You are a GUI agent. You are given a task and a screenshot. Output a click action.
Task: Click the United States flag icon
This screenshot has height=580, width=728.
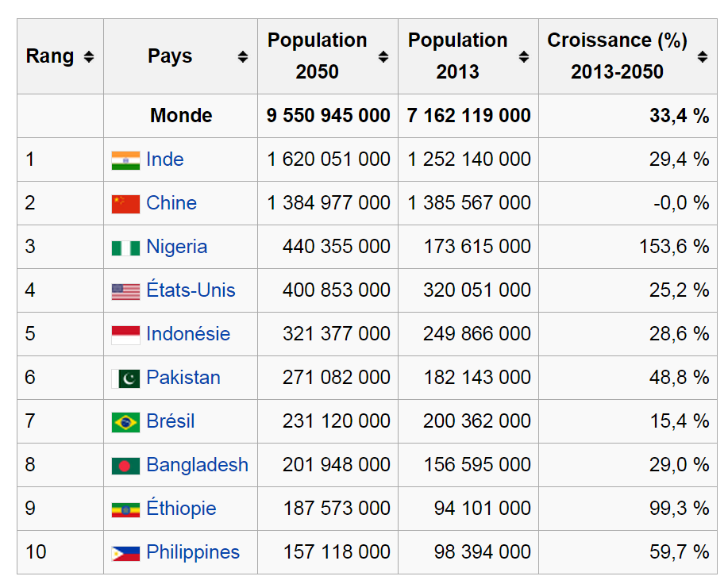tap(125, 291)
